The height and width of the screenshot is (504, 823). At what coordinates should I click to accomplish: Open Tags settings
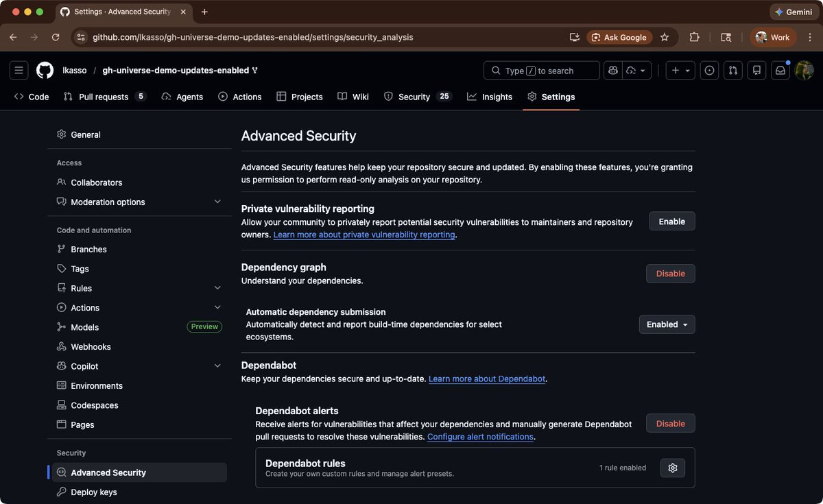(x=139, y=269)
